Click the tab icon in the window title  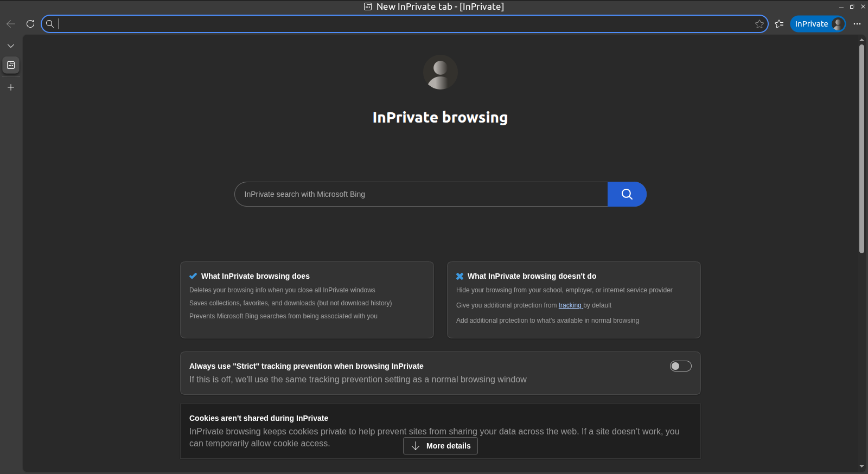(x=368, y=7)
